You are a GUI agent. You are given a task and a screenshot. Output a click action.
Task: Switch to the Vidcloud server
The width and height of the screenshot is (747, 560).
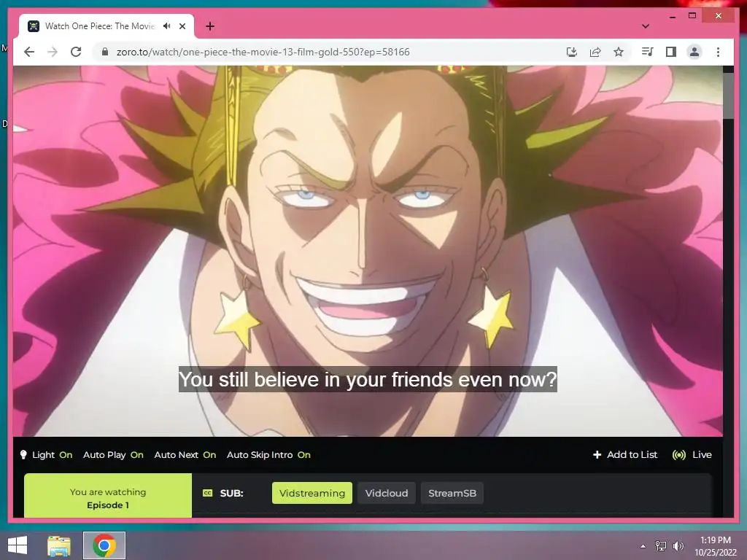click(x=387, y=493)
